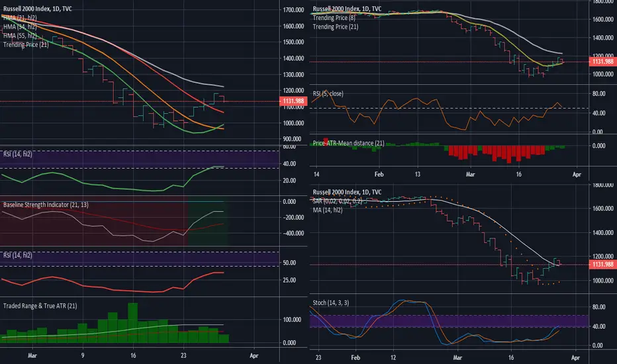Select the HMA (55, hl2) legend label
This screenshot has height=364, width=617.
[20, 36]
